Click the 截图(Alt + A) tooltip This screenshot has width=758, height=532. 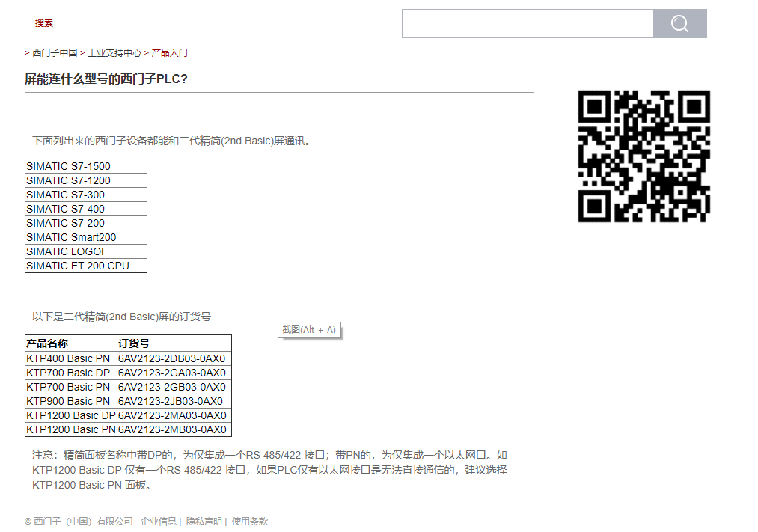pyautogui.click(x=309, y=330)
